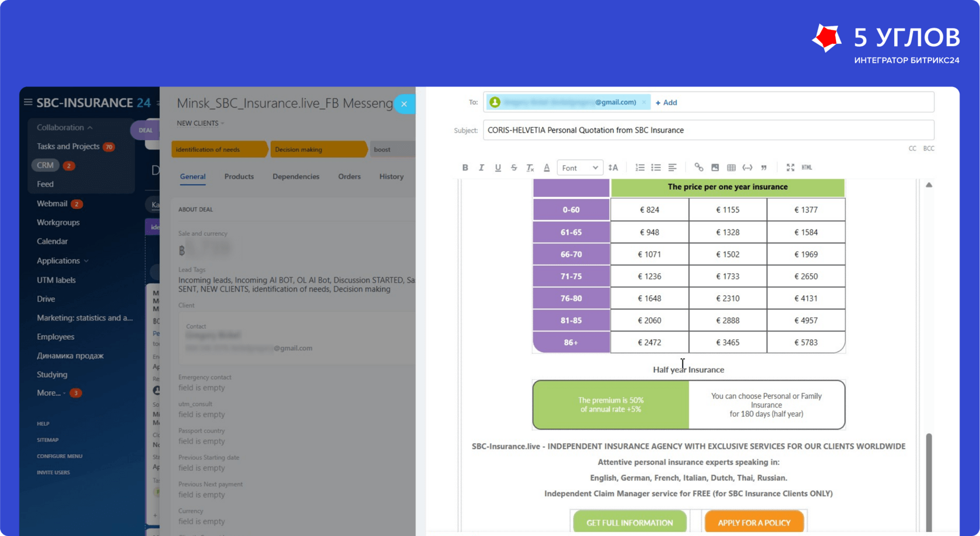Viewport: 980px width, 536px height.
Task: Clear text formatting in the editor
Action: tap(530, 168)
